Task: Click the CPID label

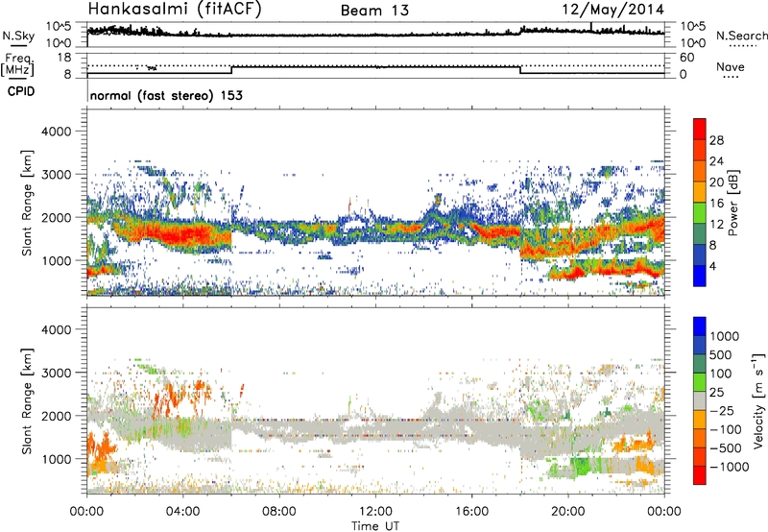Action: 21,91
